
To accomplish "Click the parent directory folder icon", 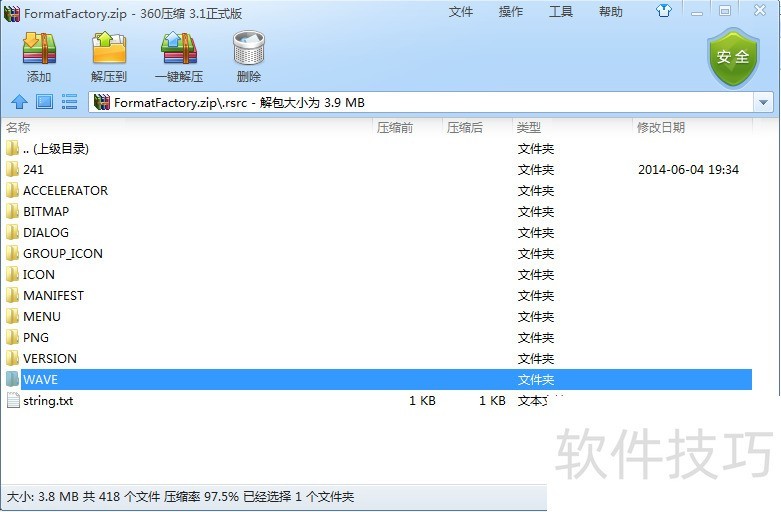I will point(12,148).
